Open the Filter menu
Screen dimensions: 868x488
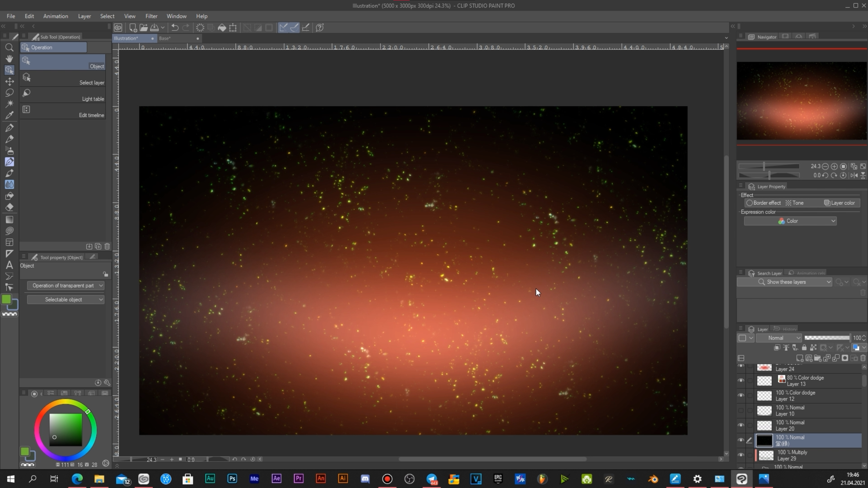(151, 16)
